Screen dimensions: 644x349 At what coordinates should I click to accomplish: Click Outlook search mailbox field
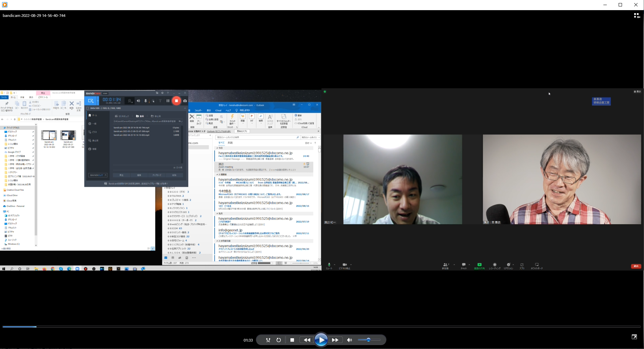tap(258, 137)
